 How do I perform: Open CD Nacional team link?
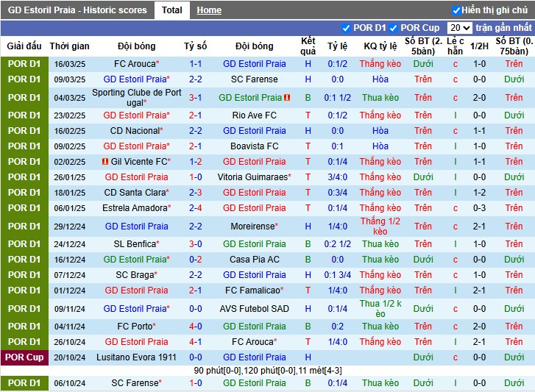(x=136, y=131)
